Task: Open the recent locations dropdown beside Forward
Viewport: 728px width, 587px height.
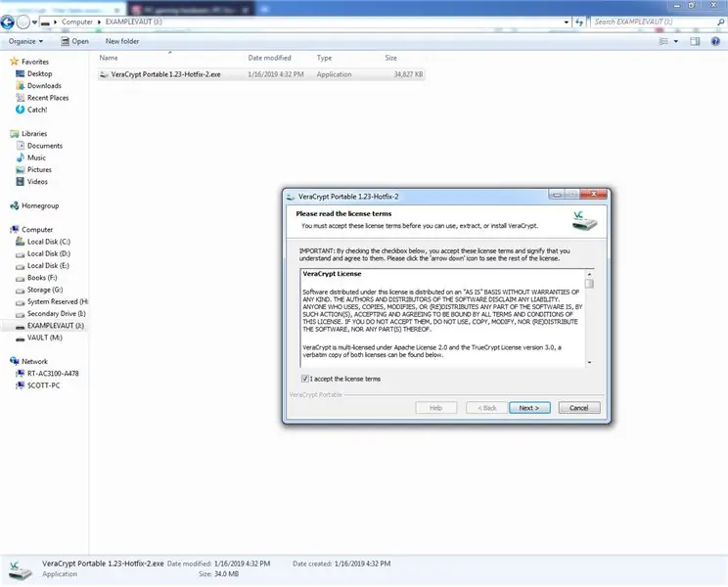Action: tap(34, 22)
